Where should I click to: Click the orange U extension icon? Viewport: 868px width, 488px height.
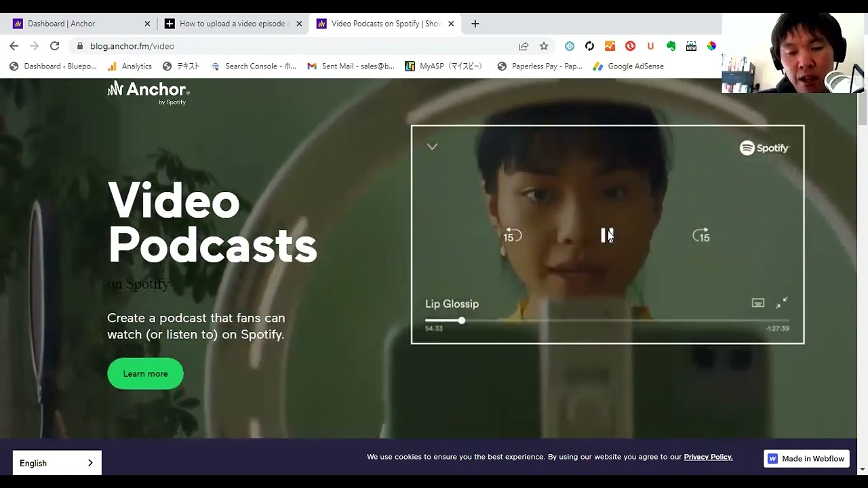[650, 46]
